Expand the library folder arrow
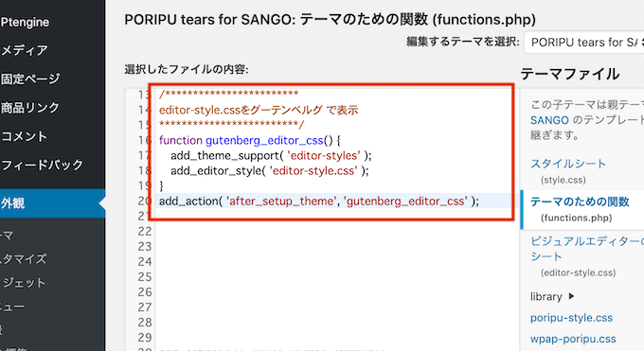The height and width of the screenshot is (351, 644). tap(571, 296)
